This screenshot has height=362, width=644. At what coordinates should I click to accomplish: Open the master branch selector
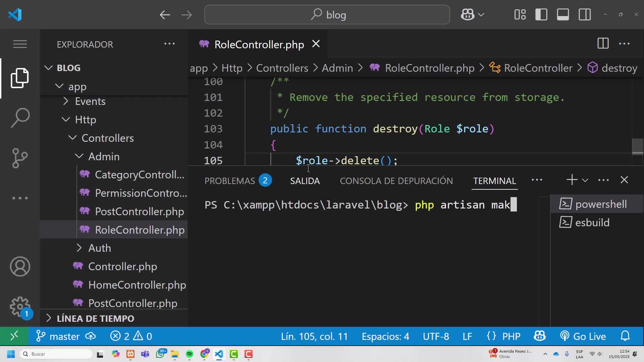click(58, 336)
